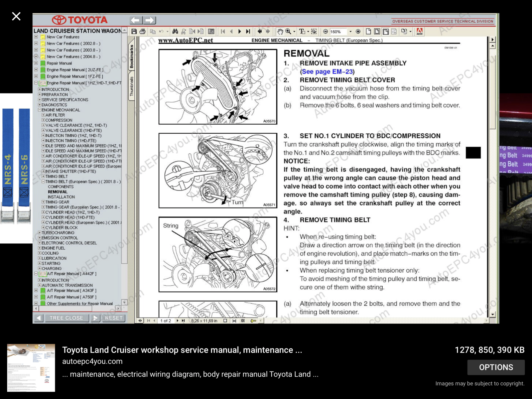Click the Toyota back arrow button
The image size is (532, 399).
(136, 20)
